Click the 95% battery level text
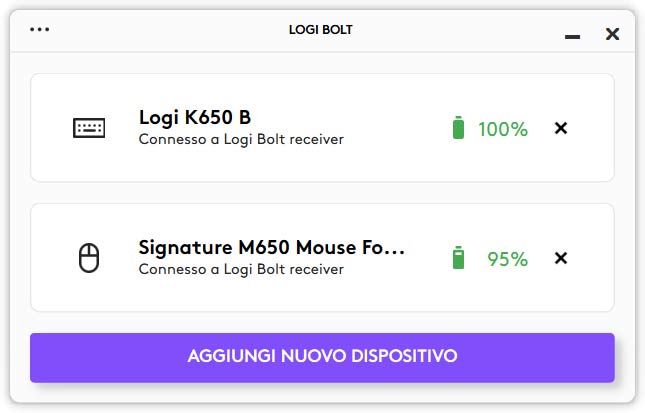 [x=507, y=259]
